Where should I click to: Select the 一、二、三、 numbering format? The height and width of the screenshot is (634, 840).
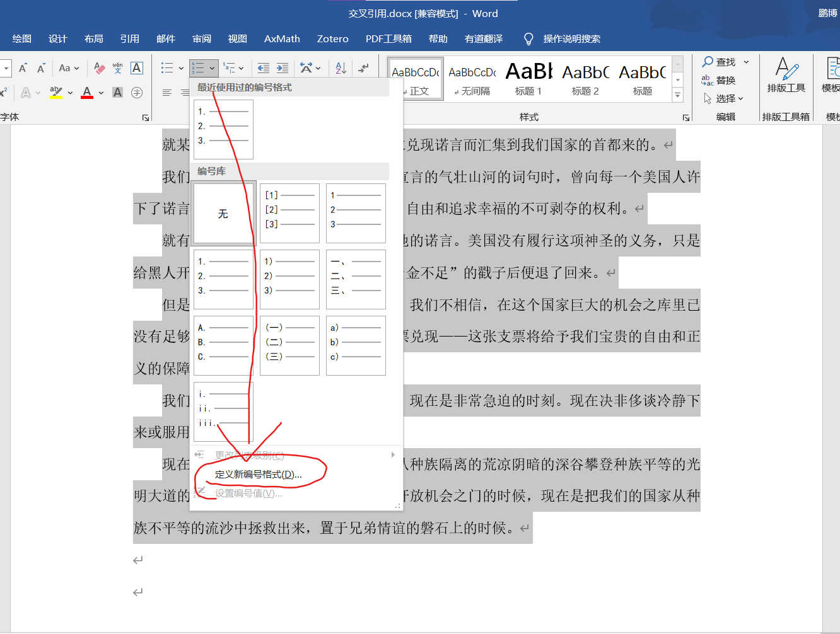[356, 280]
